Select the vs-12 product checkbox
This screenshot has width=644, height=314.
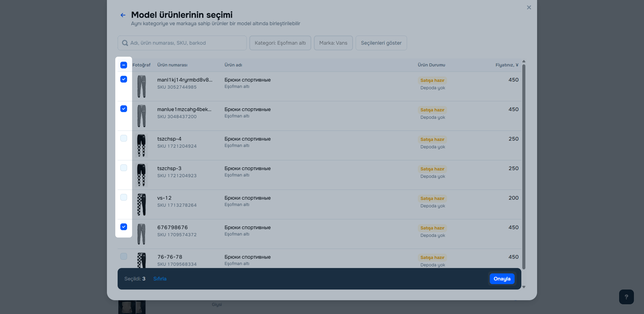click(124, 197)
